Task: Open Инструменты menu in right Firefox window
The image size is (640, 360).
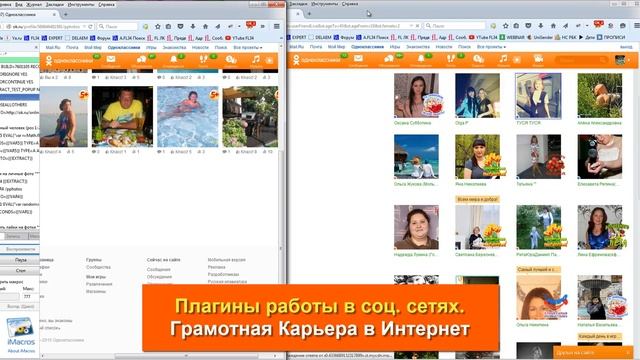Action: (325, 4)
